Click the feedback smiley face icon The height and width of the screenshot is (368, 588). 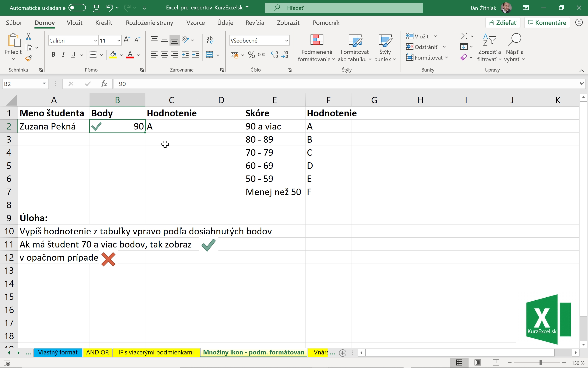click(579, 23)
